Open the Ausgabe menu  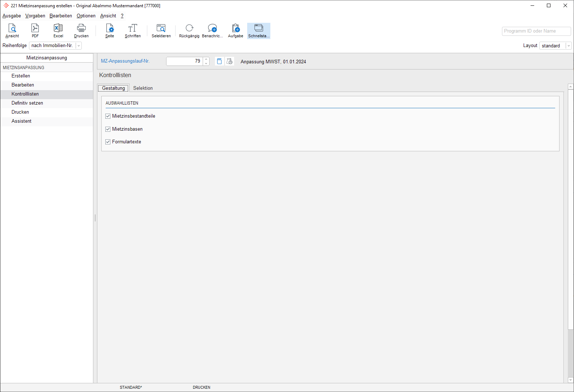coord(12,16)
